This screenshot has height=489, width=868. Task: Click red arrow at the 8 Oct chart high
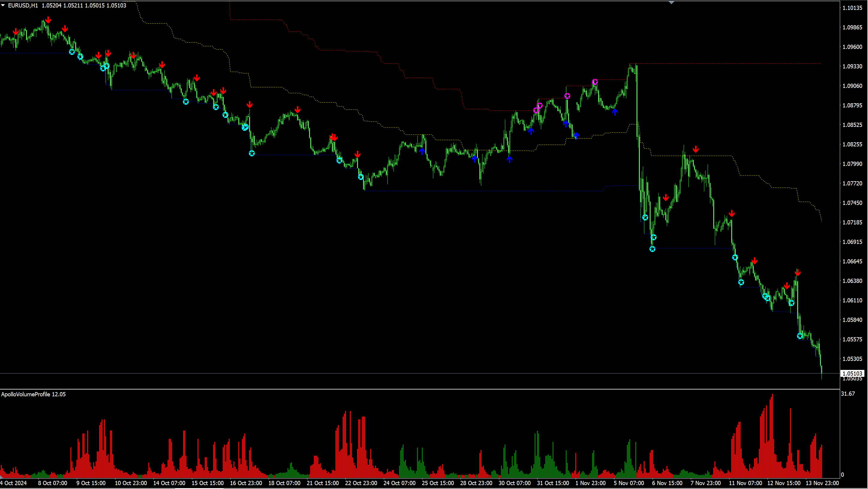[x=48, y=20]
